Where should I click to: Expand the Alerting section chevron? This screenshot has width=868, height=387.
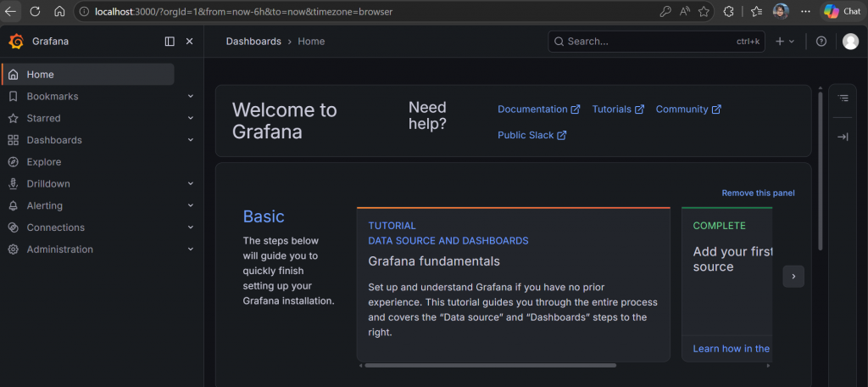[x=191, y=205]
